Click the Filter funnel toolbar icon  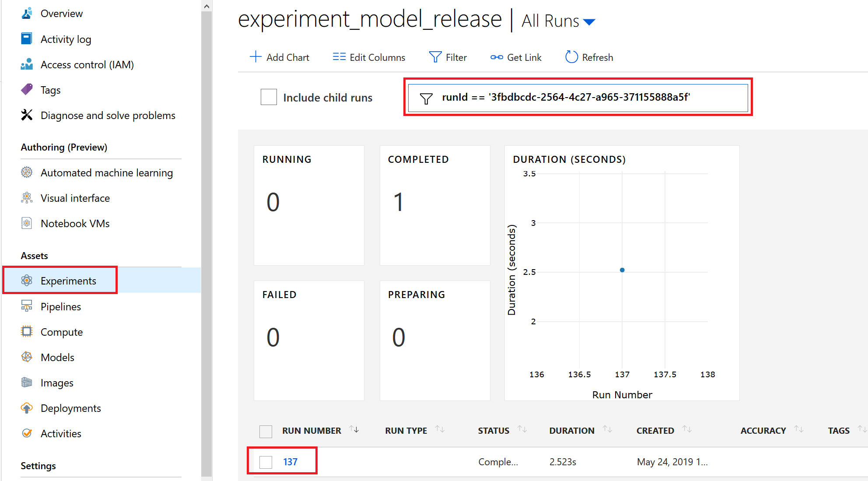pyautogui.click(x=435, y=57)
